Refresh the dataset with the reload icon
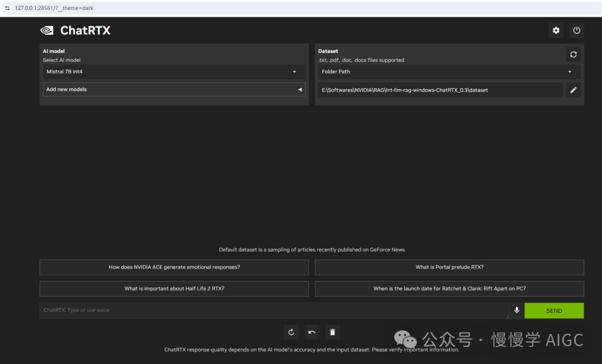The height and width of the screenshot is (364, 602). coord(573,55)
